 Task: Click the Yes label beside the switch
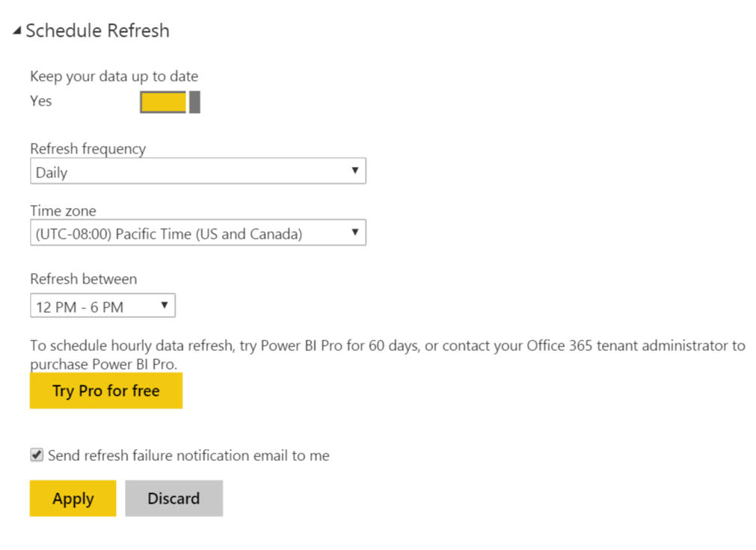[41, 101]
